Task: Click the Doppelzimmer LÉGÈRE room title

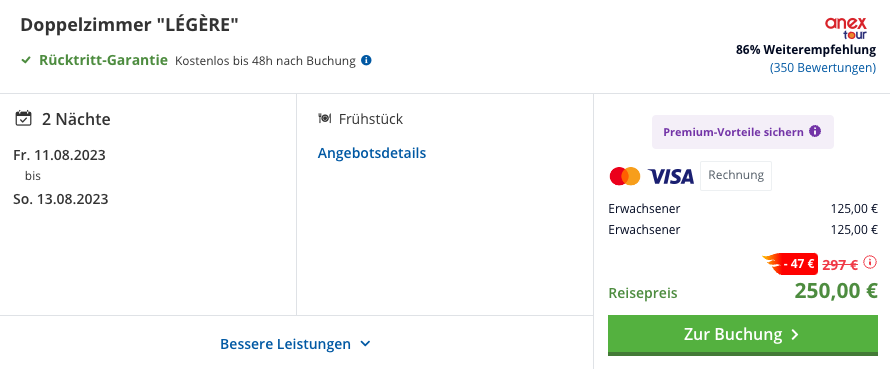Action: [x=130, y=25]
